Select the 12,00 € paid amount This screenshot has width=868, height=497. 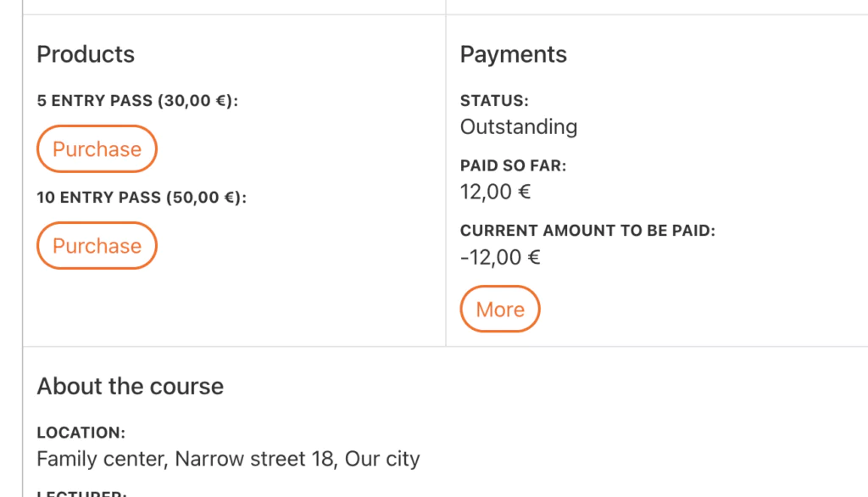tap(495, 193)
